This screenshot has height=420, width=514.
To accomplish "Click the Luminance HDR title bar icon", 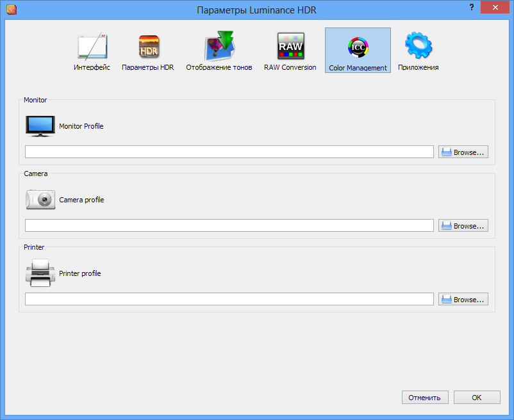I will pyautogui.click(x=11, y=10).
